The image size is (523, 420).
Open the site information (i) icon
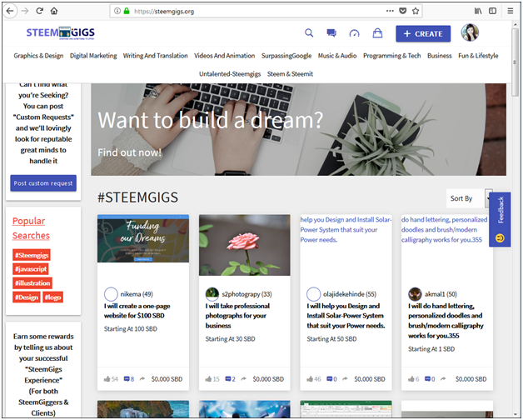point(117,11)
